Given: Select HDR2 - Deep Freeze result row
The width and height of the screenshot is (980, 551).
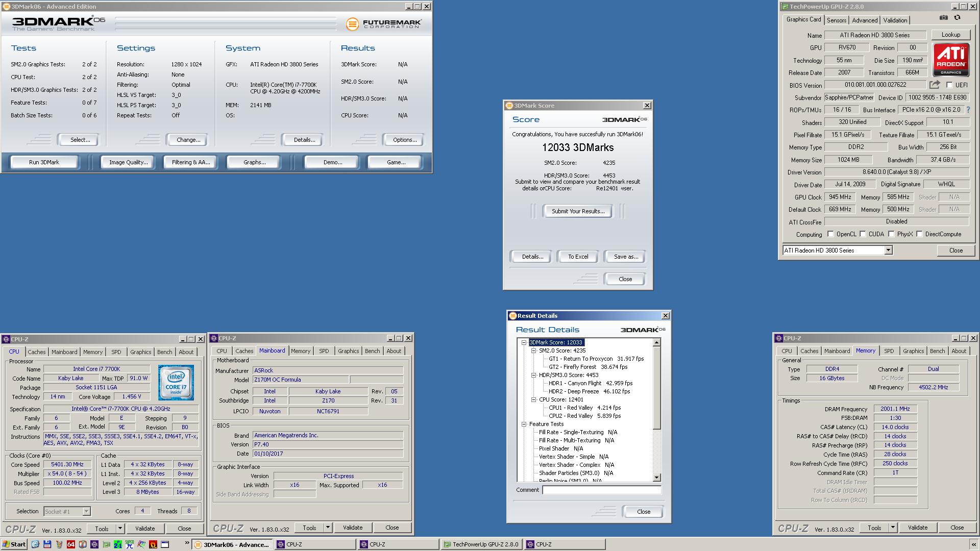Looking at the screenshot, I should coord(589,391).
